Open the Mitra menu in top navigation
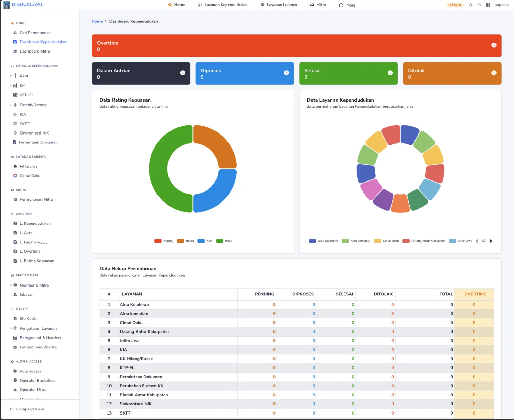 [x=317, y=5]
